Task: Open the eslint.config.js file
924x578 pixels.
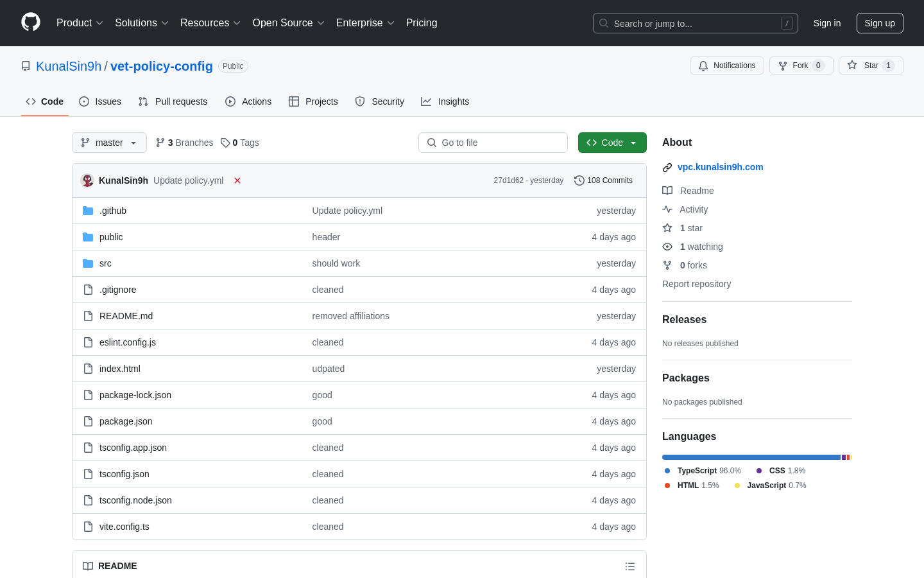Action: click(128, 342)
